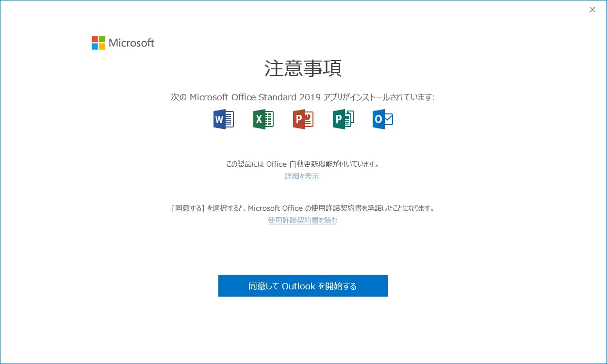Select the PowerPoint icon
Image resolution: width=607 pixels, height=364 pixels.
pos(303,119)
